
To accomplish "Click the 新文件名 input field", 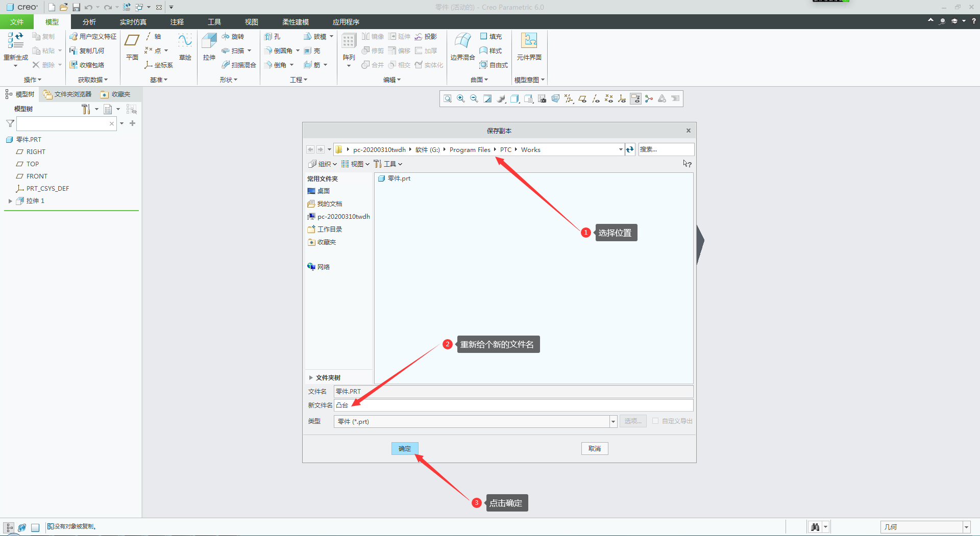I will (x=513, y=405).
